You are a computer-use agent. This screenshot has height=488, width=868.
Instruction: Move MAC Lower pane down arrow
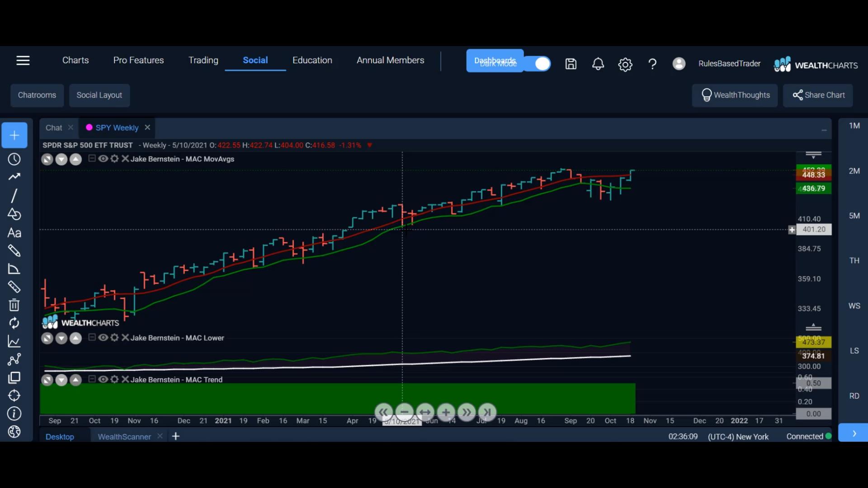click(61, 338)
